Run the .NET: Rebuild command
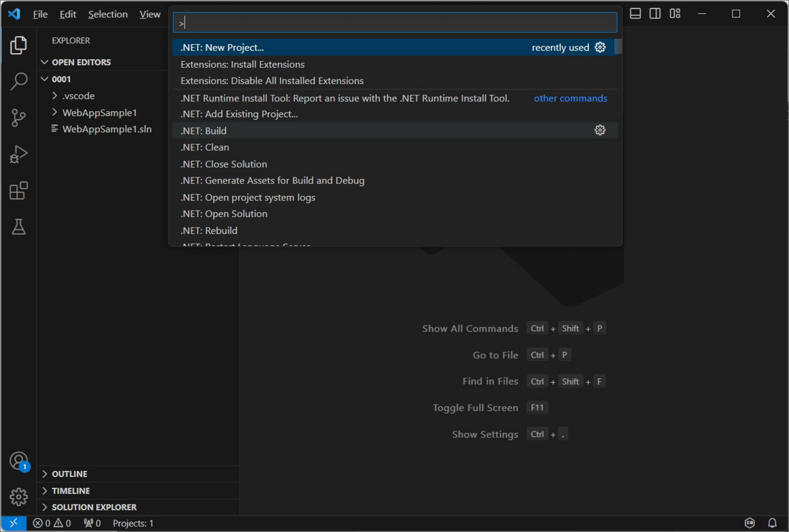 [x=395, y=231]
